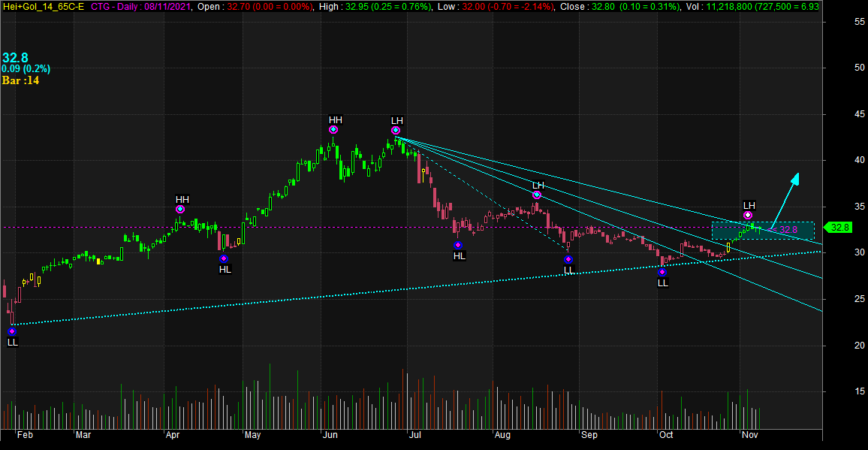Select the HL diamond marker in early July
The image size is (868, 450).
pos(457,245)
